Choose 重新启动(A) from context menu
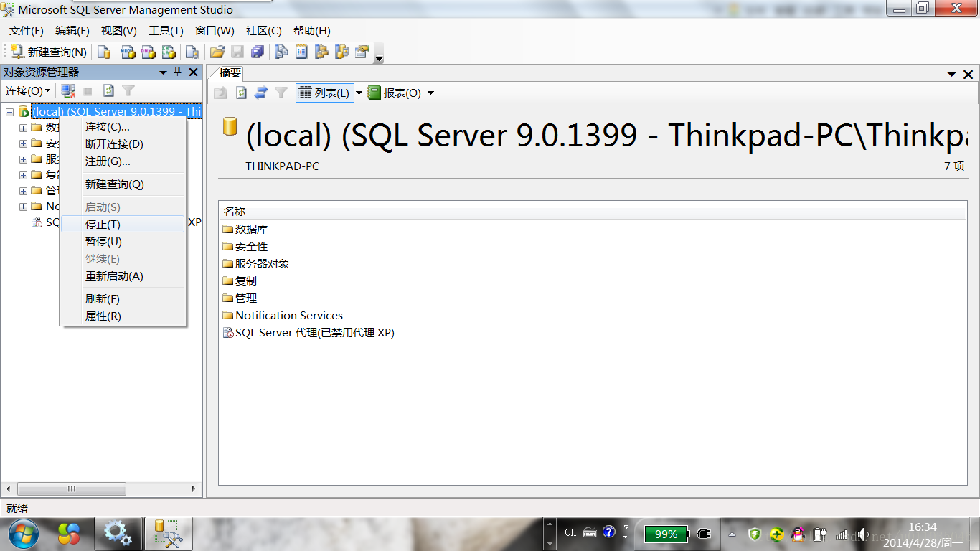The width and height of the screenshot is (980, 551). [123, 276]
